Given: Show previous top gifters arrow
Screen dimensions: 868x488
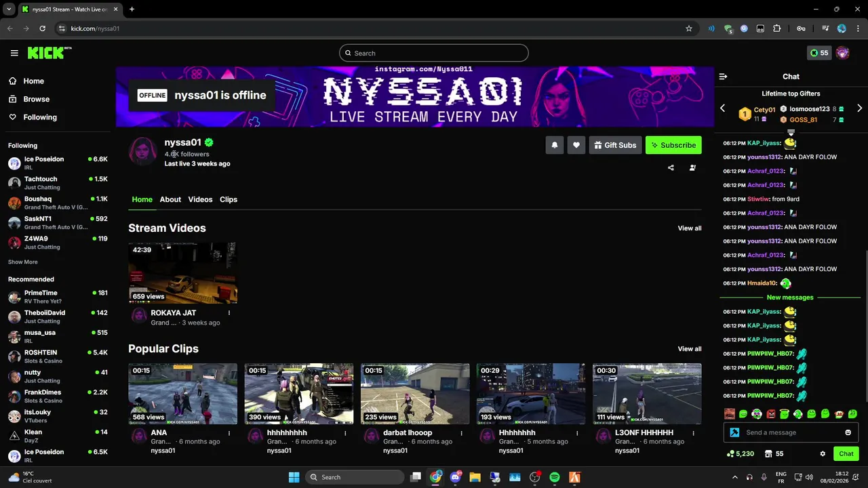Looking at the screenshot, I should point(722,108).
